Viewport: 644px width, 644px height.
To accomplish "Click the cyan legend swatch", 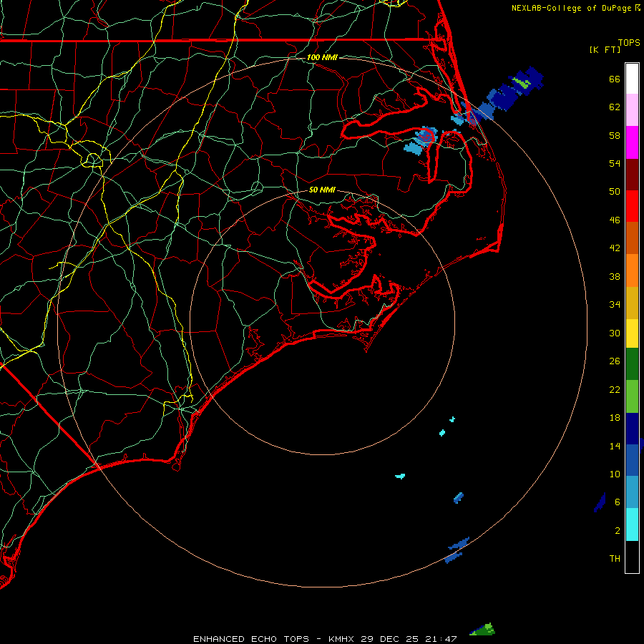I will pos(632,525).
